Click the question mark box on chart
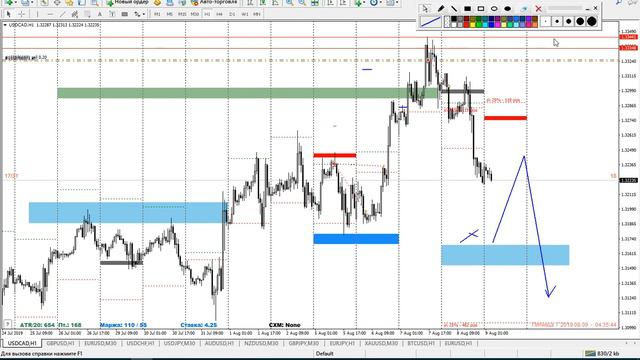640x360 pixels. pos(7,324)
